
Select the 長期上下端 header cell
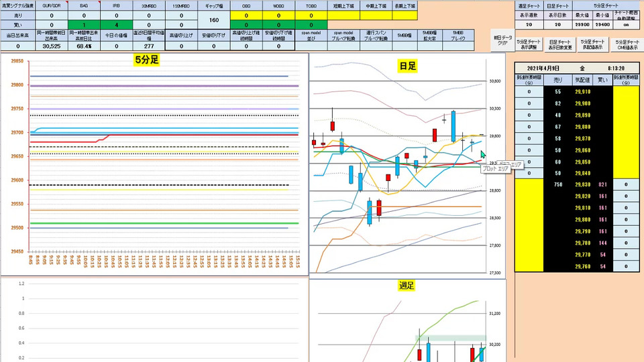point(405,6)
